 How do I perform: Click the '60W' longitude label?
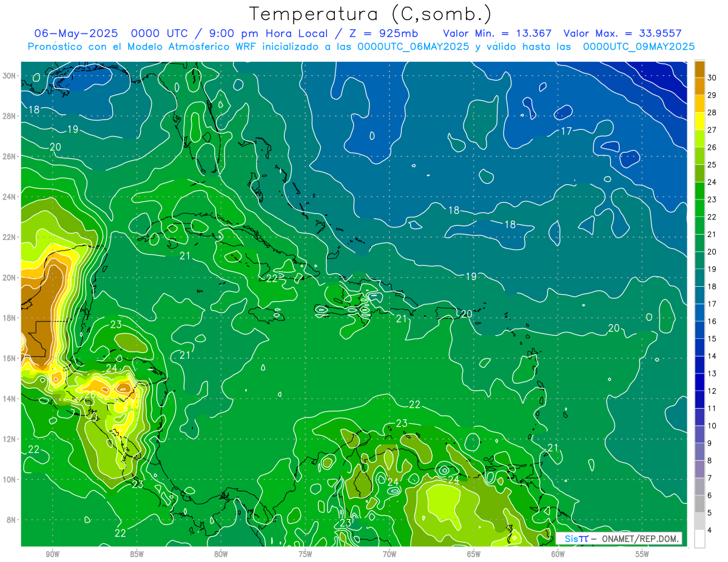(x=558, y=554)
